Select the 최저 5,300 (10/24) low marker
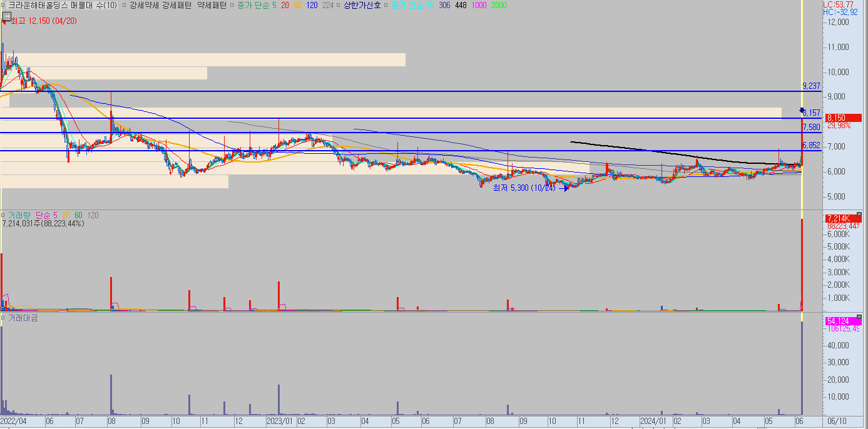This screenshot has height=429, width=868. (x=524, y=188)
